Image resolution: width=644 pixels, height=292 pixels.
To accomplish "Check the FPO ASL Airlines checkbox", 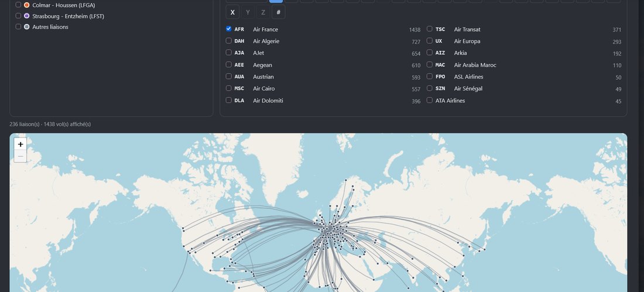I will click(x=430, y=77).
